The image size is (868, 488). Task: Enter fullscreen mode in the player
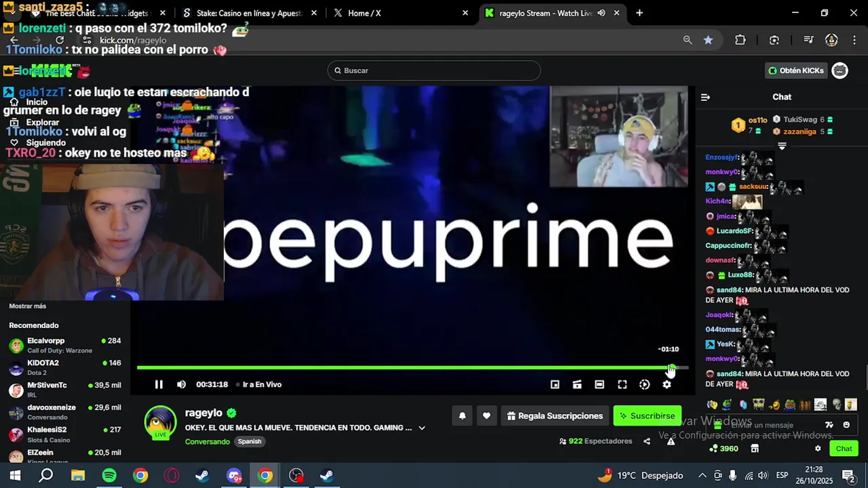(622, 384)
